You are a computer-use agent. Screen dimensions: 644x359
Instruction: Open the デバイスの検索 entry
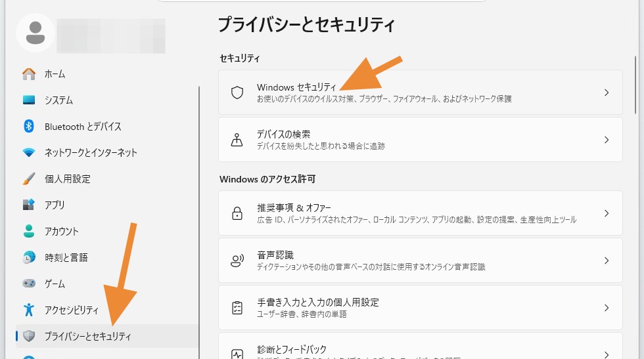coord(421,140)
